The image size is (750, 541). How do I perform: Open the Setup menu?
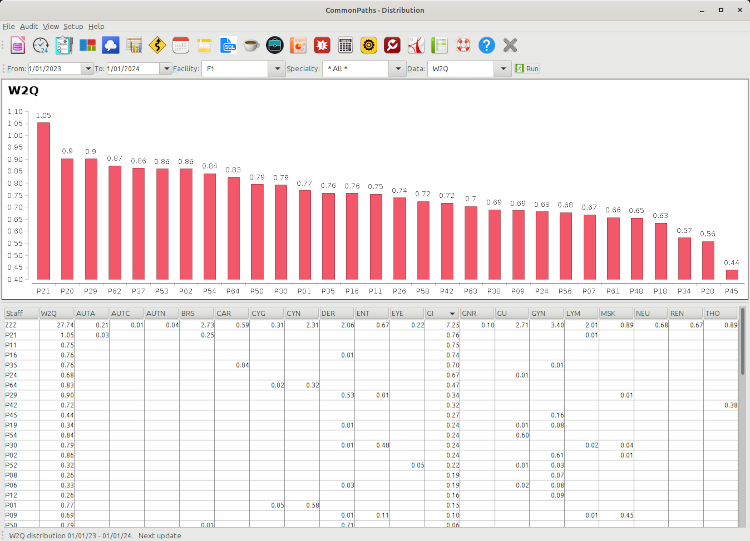coord(73,25)
